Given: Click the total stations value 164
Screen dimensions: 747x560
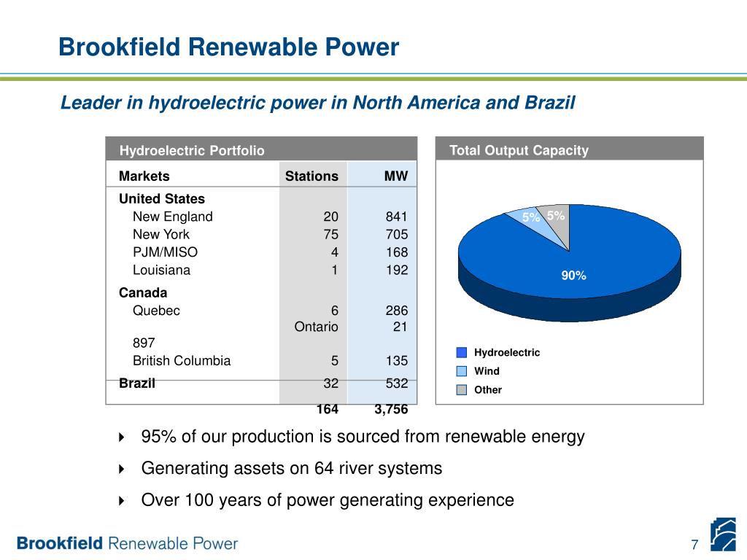Looking at the screenshot, I should point(328,409).
